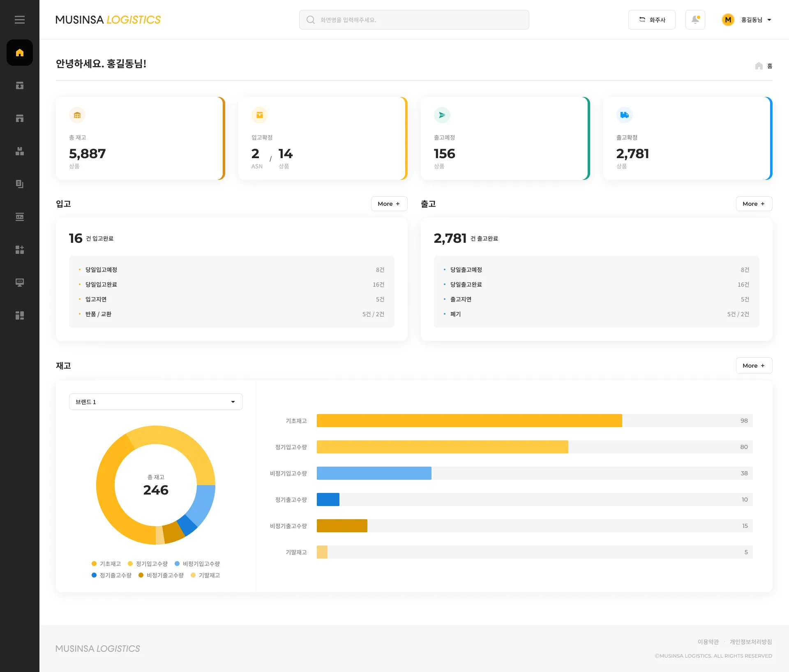This screenshot has width=789, height=672.
Task: Click the notification bell icon
Action: point(695,20)
